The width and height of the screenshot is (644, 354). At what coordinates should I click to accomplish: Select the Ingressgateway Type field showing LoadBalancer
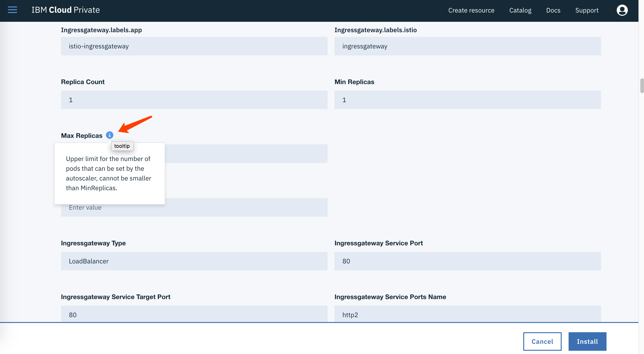click(194, 261)
